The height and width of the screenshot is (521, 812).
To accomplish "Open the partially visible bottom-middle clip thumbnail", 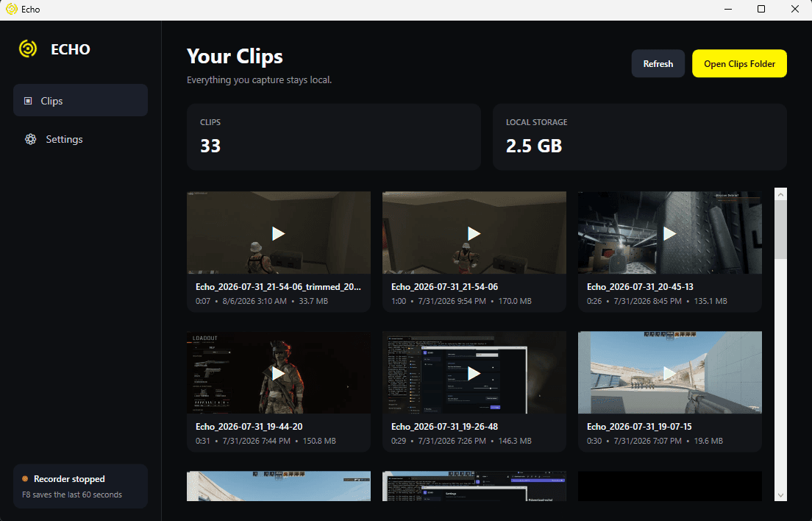I will click(474, 486).
